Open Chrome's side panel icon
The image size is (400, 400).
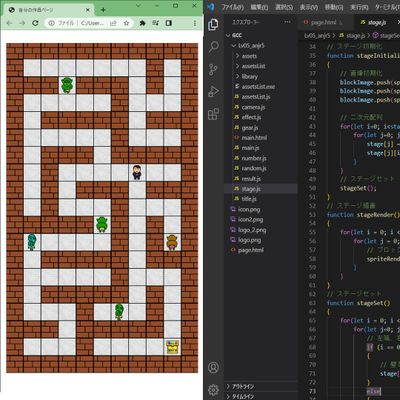[x=169, y=23]
